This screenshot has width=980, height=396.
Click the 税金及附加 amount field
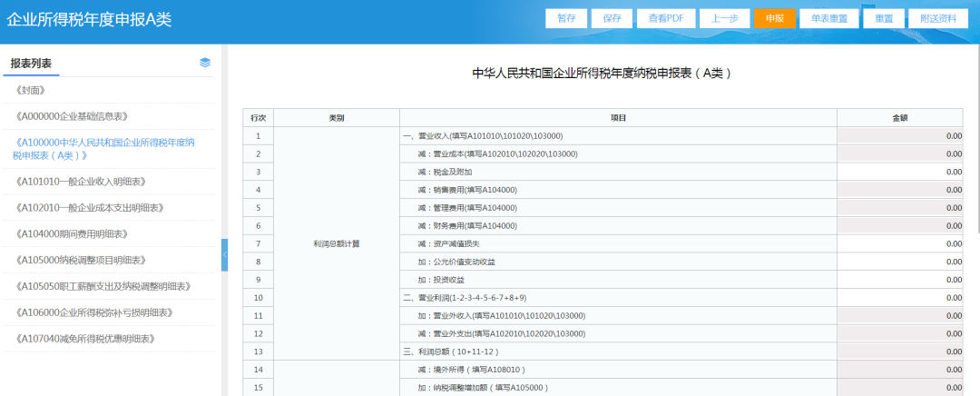click(899, 172)
